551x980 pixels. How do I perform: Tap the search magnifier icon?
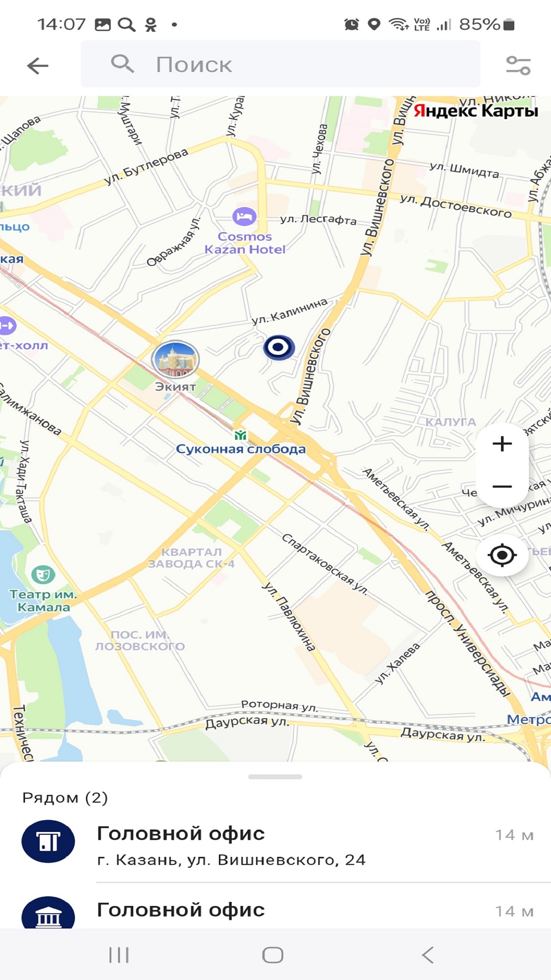point(122,64)
